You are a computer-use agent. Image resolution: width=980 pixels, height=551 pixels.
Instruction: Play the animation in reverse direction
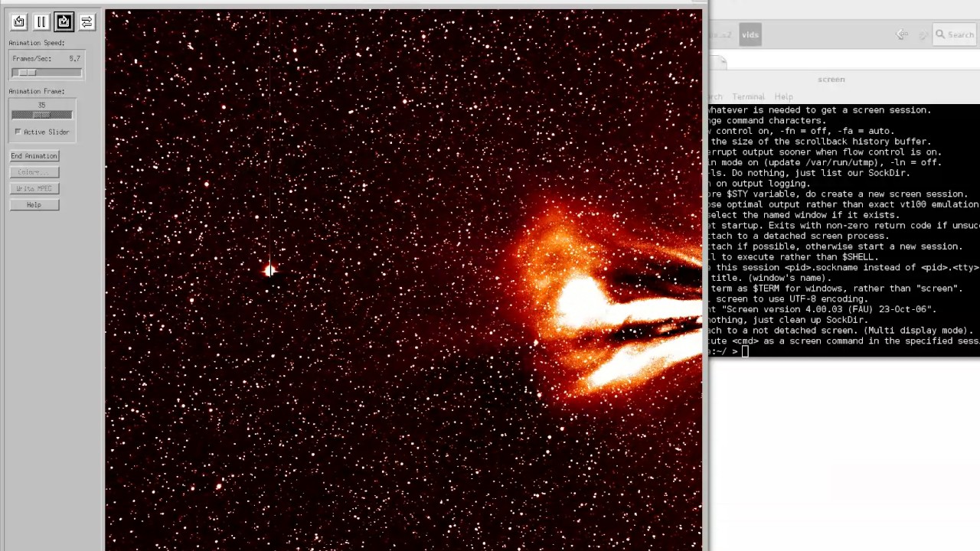click(x=19, y=22)
